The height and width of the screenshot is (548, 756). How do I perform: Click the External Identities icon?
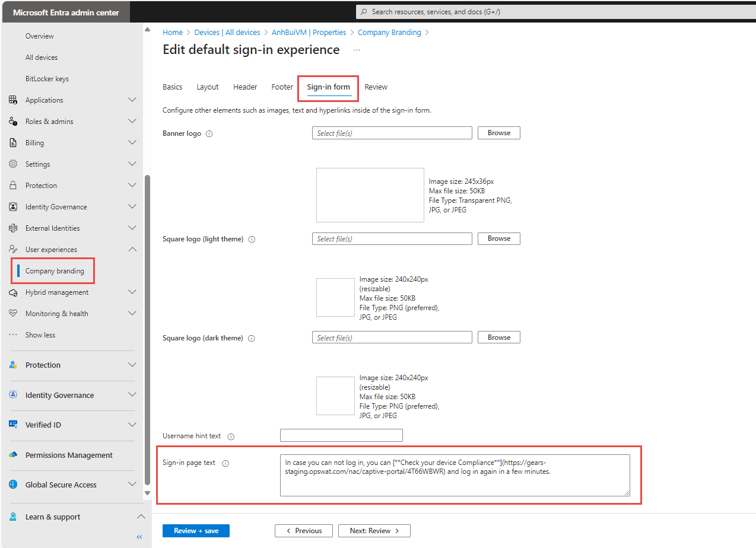[13, 228]
